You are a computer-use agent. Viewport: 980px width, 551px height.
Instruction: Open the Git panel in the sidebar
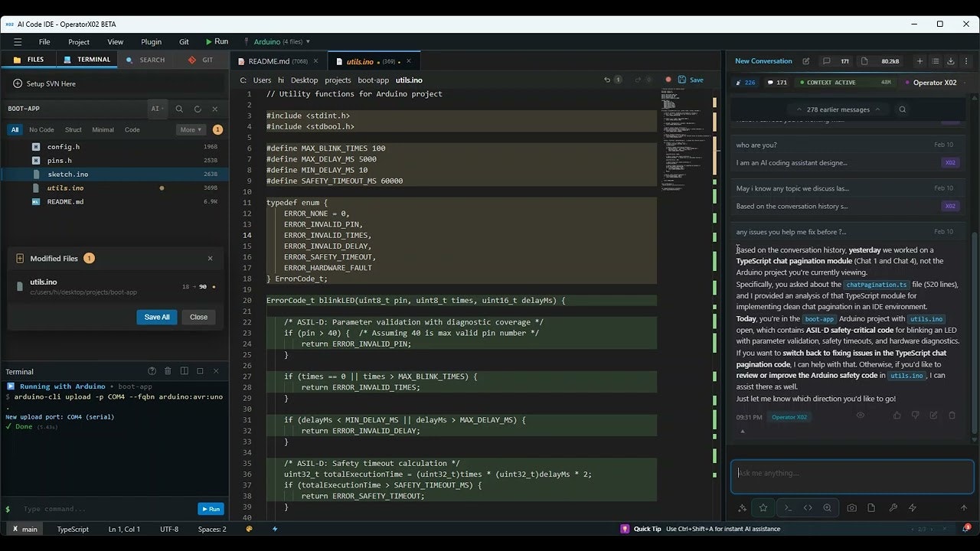coord(202,59)
